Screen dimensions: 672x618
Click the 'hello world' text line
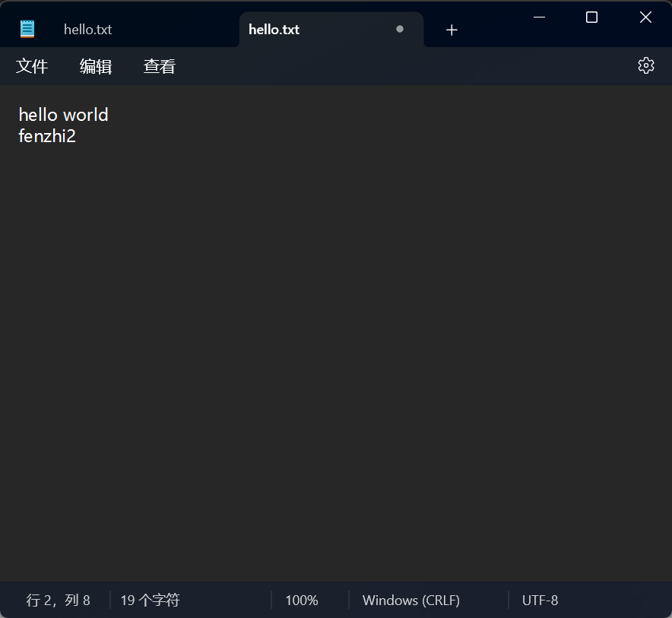[x=63, y=115]
